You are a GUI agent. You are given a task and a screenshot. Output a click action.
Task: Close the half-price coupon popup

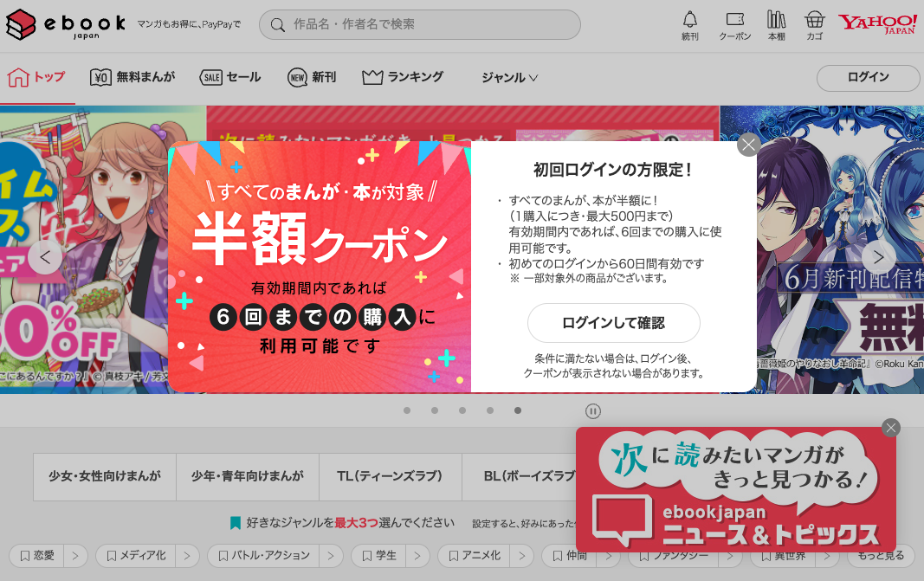point(748,145)
